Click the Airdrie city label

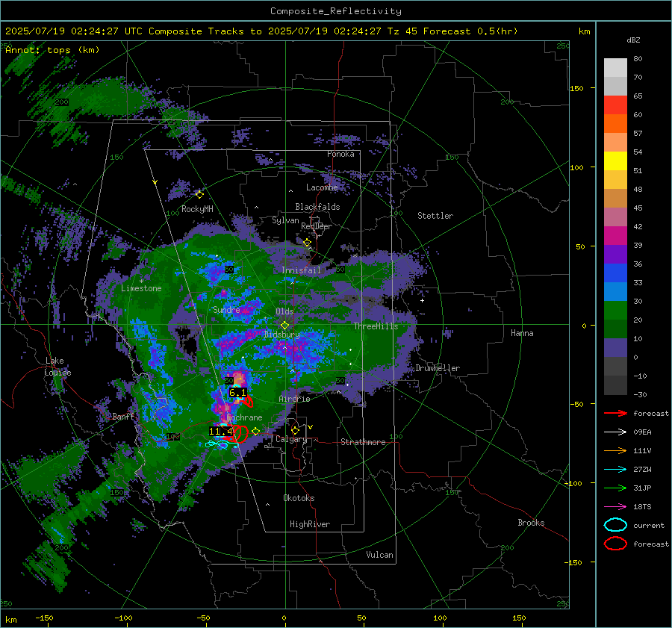point(294,399)
